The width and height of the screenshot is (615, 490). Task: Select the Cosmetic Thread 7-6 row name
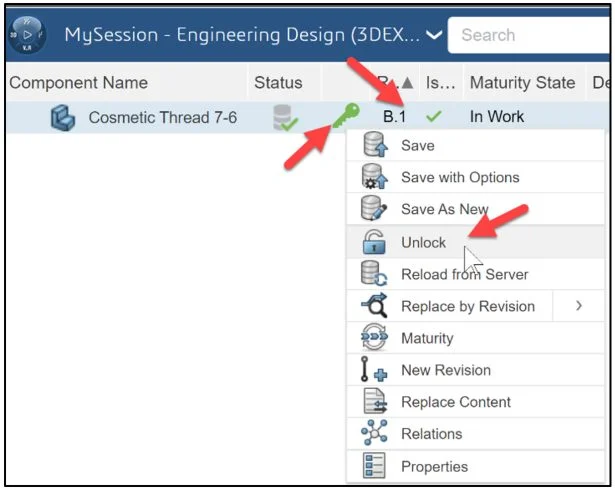pos(162,117)
